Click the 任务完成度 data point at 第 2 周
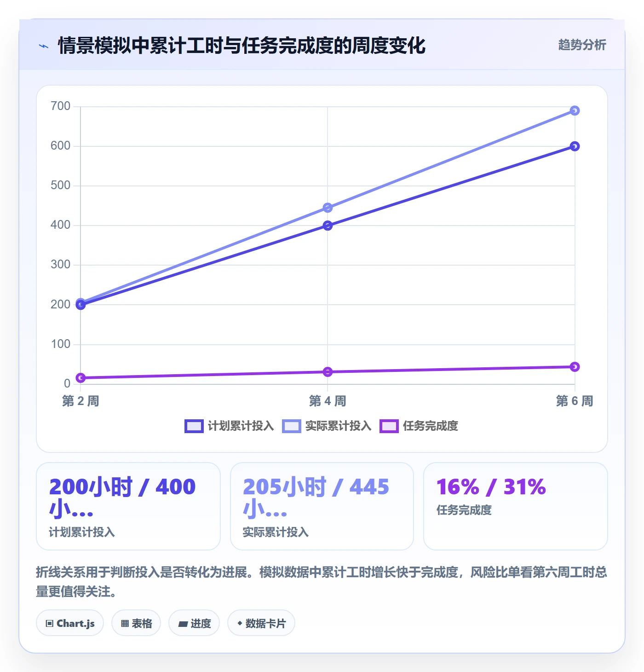This screenshot has height=672, width=644. [x=80, y=378]
